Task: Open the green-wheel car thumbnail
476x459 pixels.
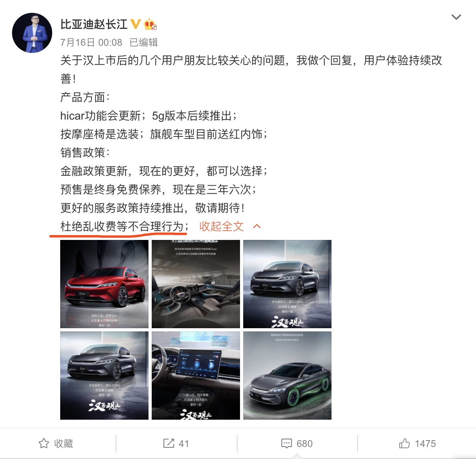Action: (x=287, y=376)
